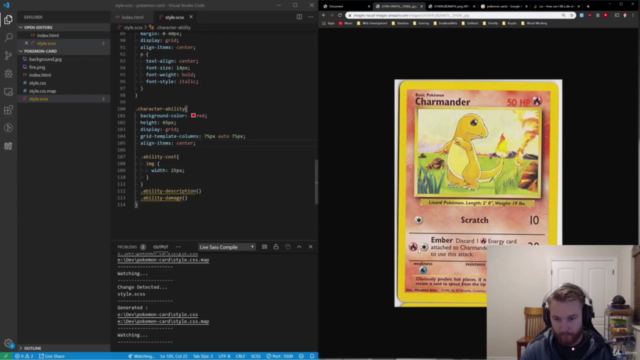Open the Apps bookmark shortcut
This screenshot has height=360, width=640.
click(x=329, y=23)
